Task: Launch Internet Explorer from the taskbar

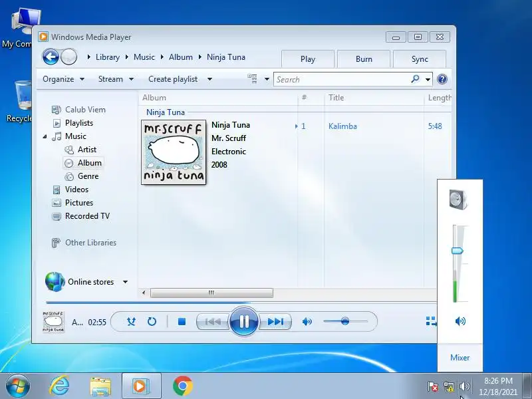Action: pyautogui.click(x=59, y=386)
